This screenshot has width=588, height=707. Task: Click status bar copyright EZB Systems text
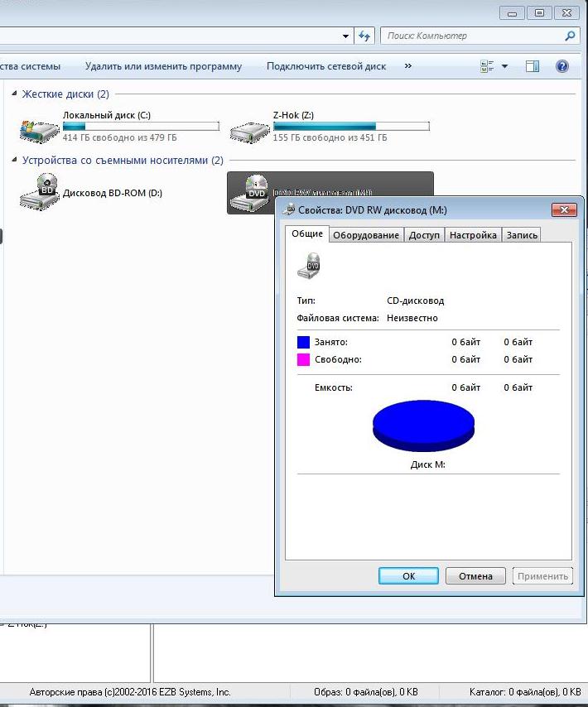coord(130,691)
